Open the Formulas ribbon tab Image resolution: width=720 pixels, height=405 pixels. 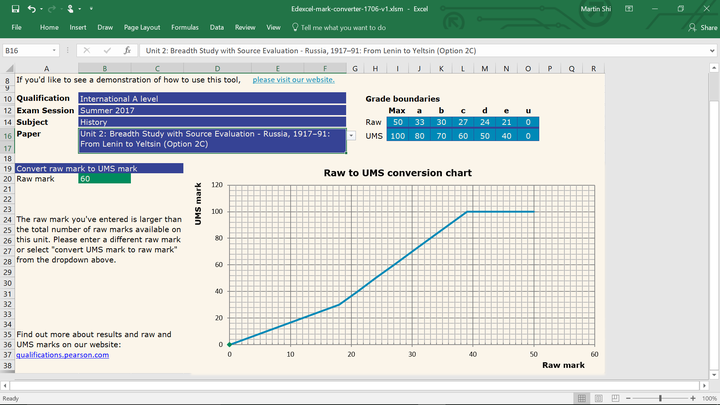click(x=184, y=28)
